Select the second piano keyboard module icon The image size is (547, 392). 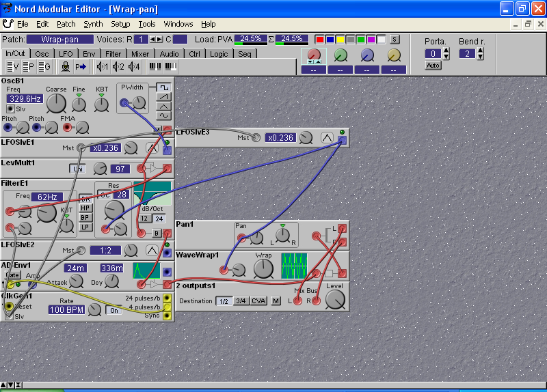coord(170,66)
